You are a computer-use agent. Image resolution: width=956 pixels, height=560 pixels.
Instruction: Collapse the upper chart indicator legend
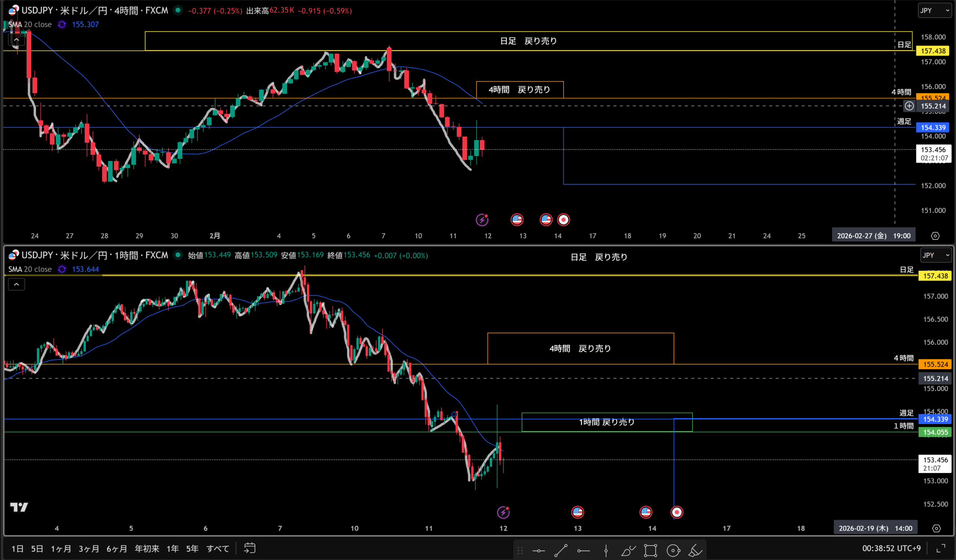point(16,40)
